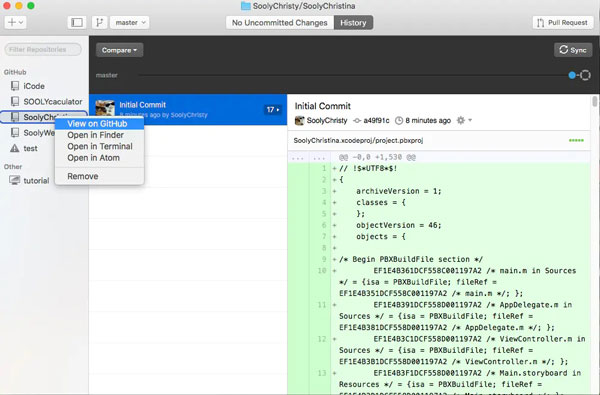Click the commit gear settings icon
Viewport: 600px width, 395px height.
[461, 121]
